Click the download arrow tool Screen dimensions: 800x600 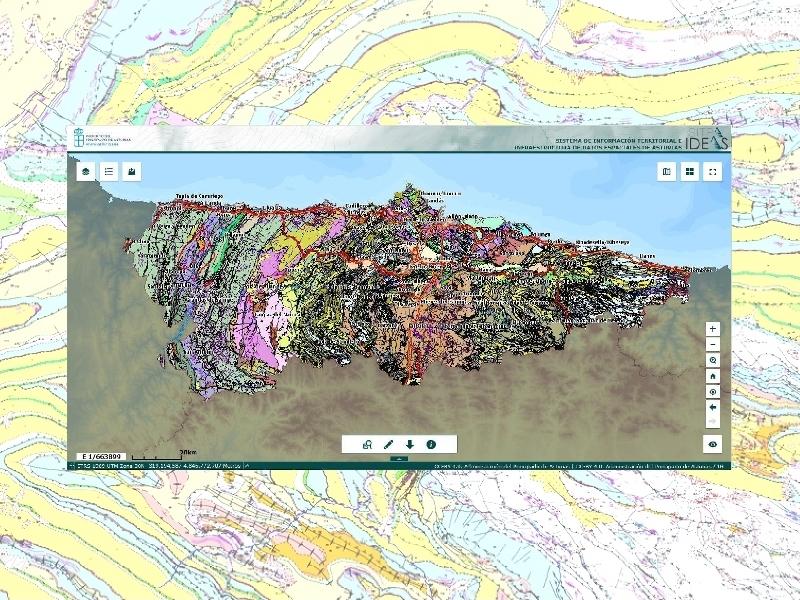click(410, 445)
